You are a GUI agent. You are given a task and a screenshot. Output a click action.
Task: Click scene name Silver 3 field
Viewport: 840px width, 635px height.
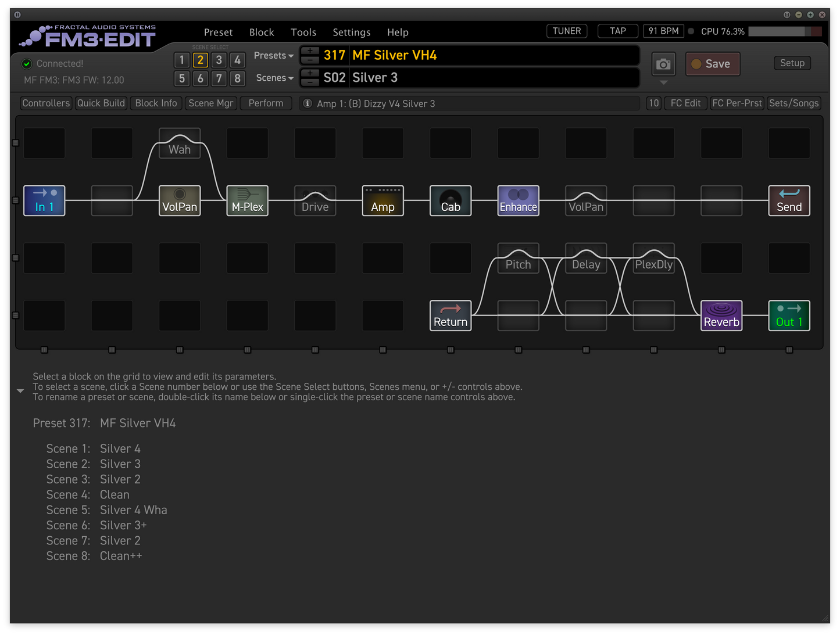494,78
